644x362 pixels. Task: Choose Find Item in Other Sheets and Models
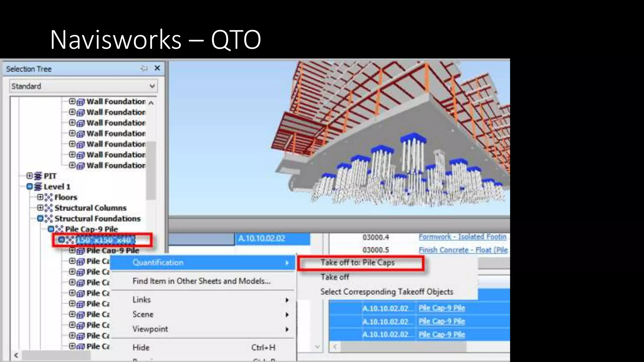[x=202, y=281]
